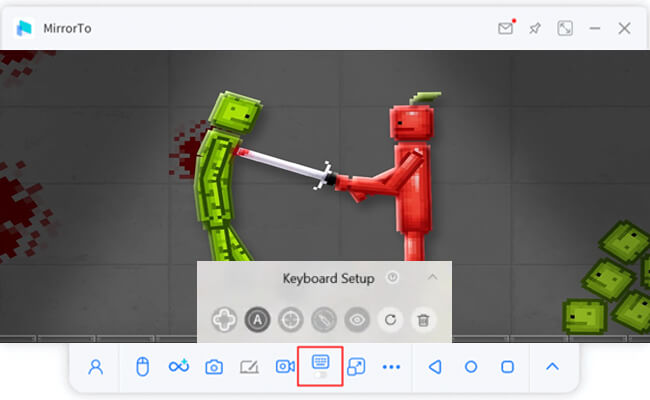
Task: Reset keyboard mappings with refresh icon
Action: click(x=390, y=320)
